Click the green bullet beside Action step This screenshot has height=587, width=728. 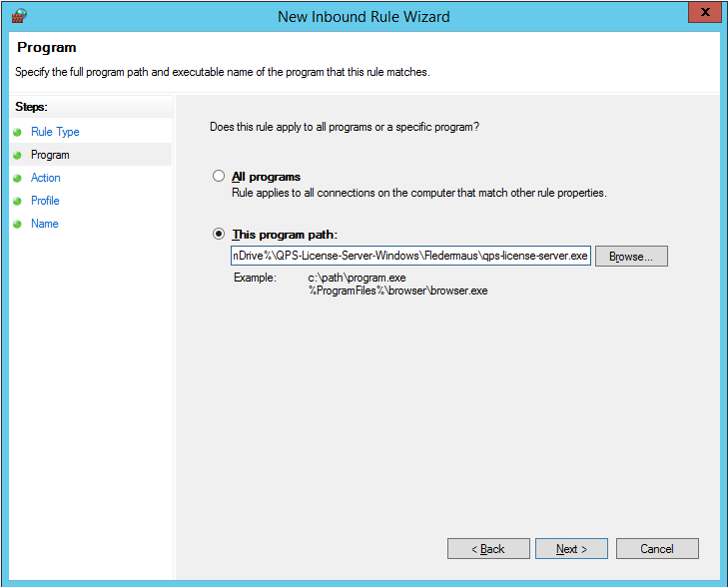coord(17,179)
